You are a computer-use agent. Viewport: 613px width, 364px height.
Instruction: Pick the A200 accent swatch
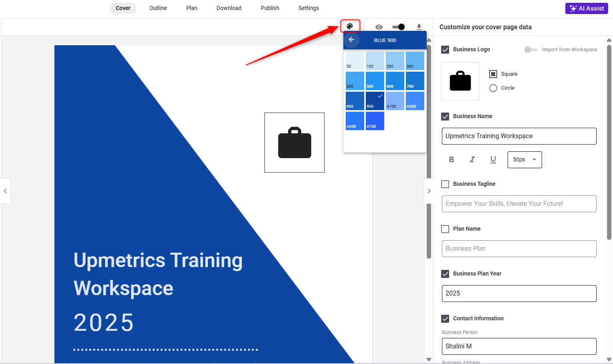pos(415,101)
